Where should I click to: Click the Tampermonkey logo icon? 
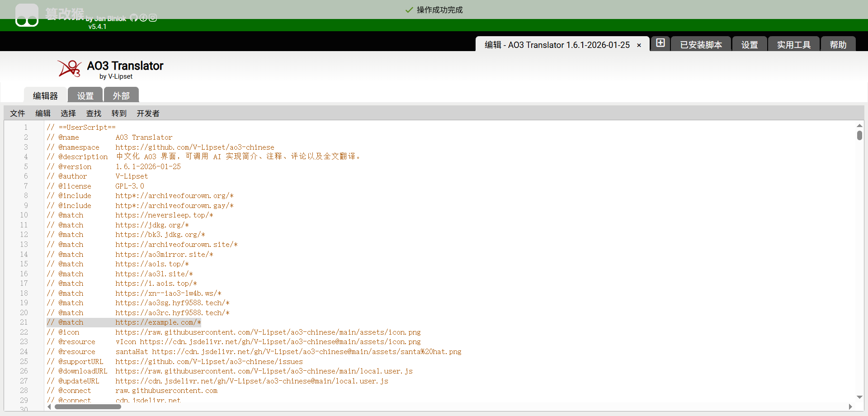point(27,16)
